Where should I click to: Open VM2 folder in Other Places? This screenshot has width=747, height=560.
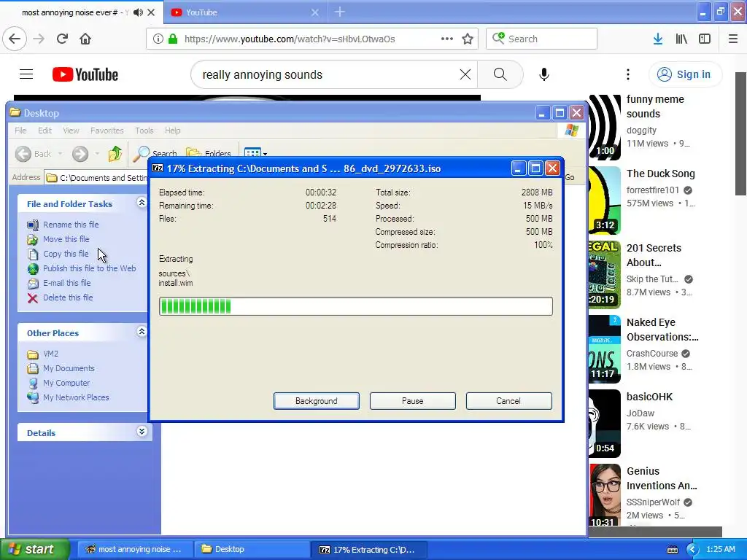(x=50, y=354)
